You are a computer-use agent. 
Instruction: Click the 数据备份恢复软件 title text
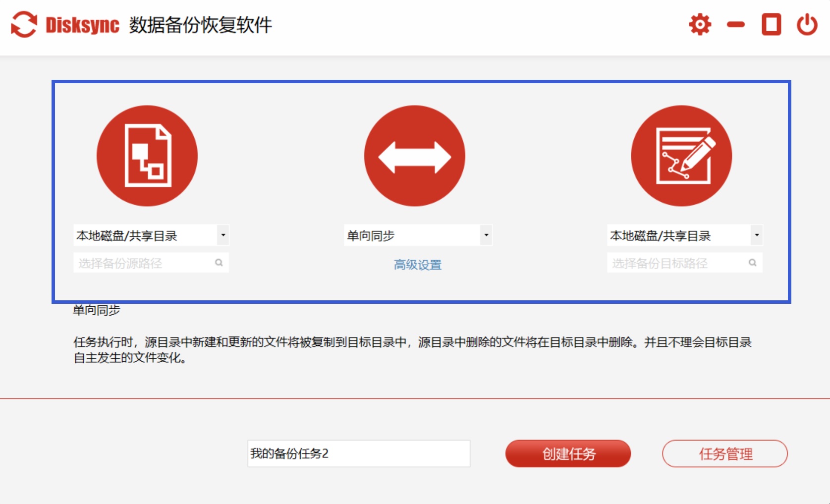click(201, 25)
